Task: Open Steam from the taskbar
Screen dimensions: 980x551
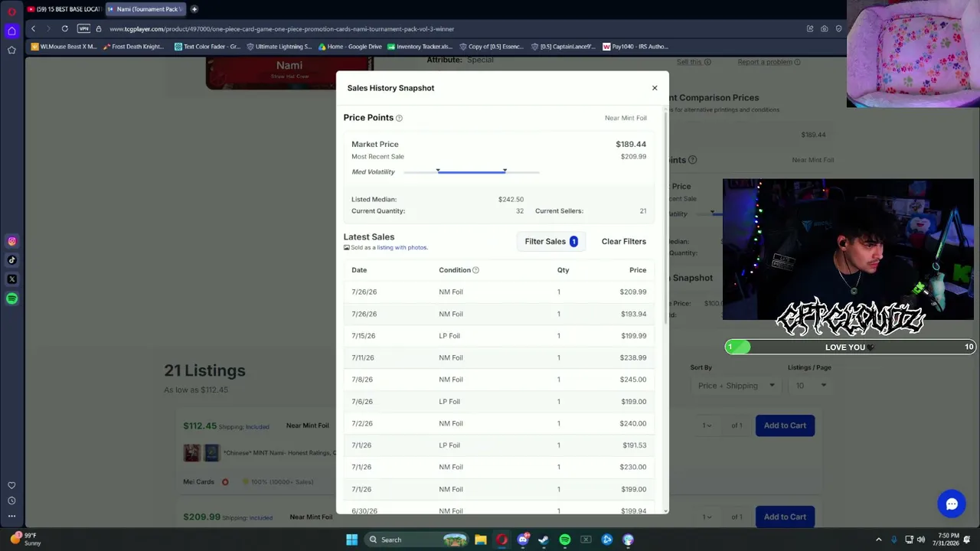Action: pyautogui.click(x=544, y=540)
